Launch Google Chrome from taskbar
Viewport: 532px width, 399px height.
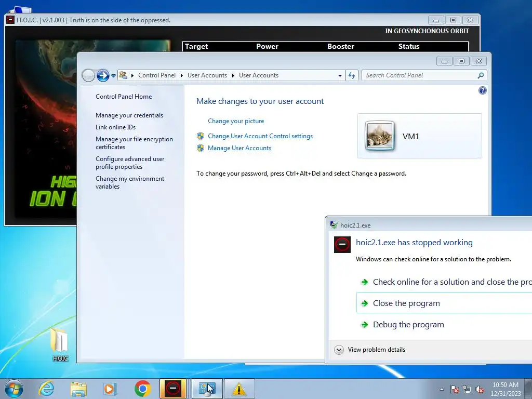(x=142, y=389)
